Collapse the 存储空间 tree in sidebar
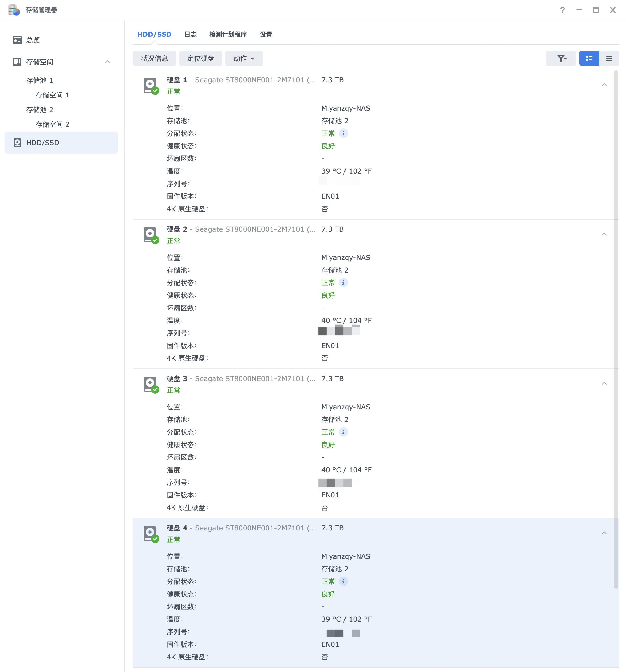The width and height of the screenshot is (626, 672). tap(108, 62)
